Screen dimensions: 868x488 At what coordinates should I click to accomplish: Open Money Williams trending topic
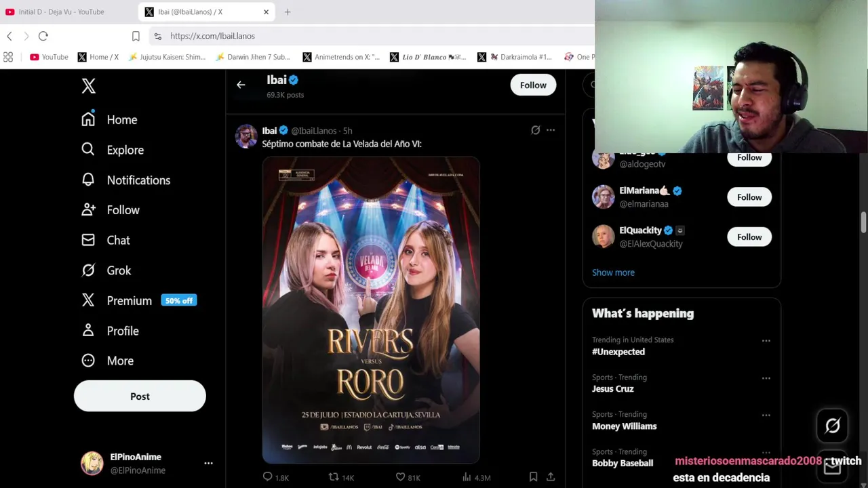click(625, 426)
